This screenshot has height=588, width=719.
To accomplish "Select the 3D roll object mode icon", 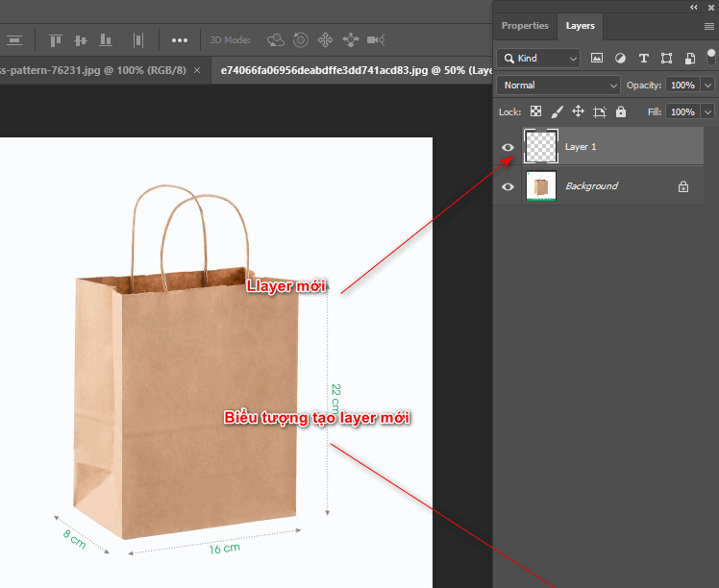I will click(x=300, y=39).
